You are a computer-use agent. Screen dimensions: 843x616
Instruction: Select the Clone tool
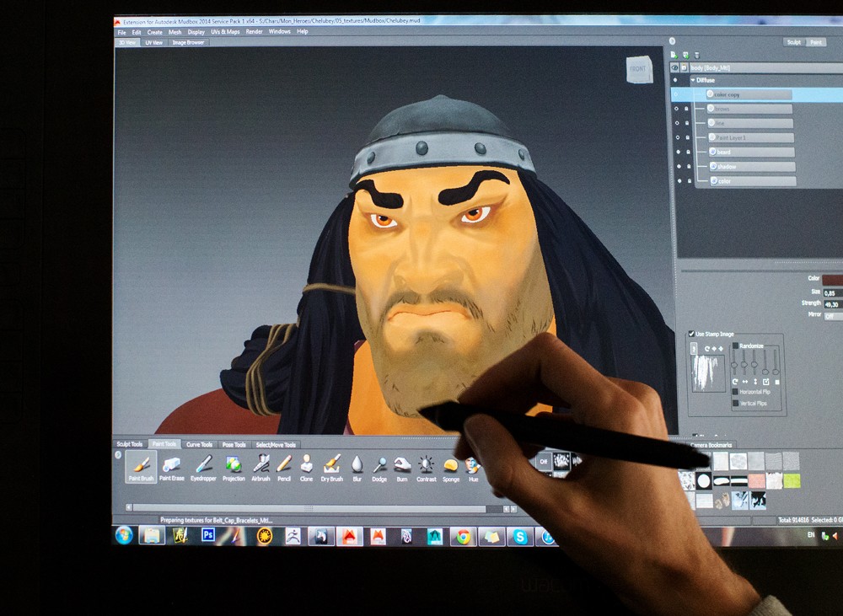[x=306, y=466]
